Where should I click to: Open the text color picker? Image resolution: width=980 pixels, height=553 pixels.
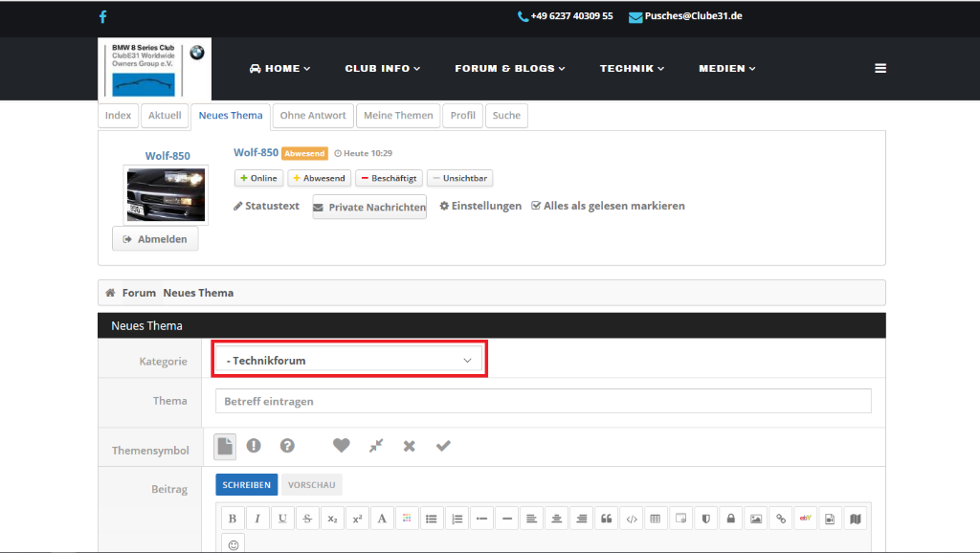pos(407,519)
